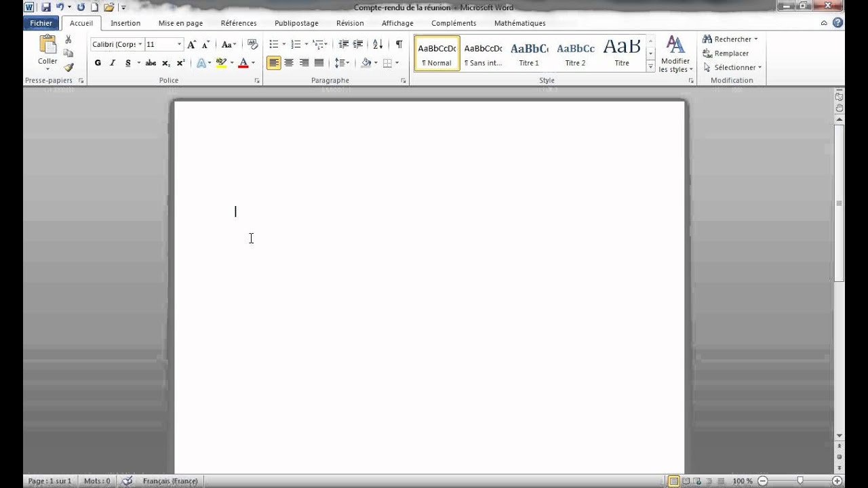Apply the Titre 1 style

point(529,54)
